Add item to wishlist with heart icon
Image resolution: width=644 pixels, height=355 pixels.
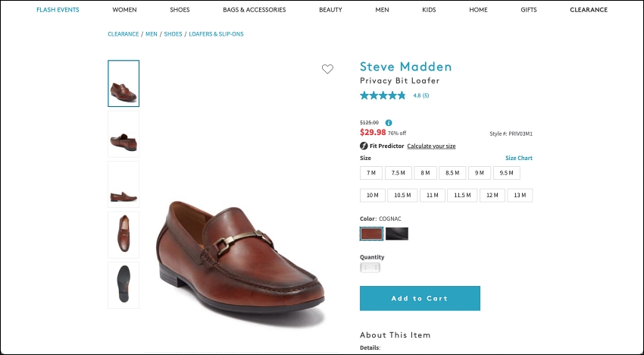pyautogui.click(x=327, y=69)
